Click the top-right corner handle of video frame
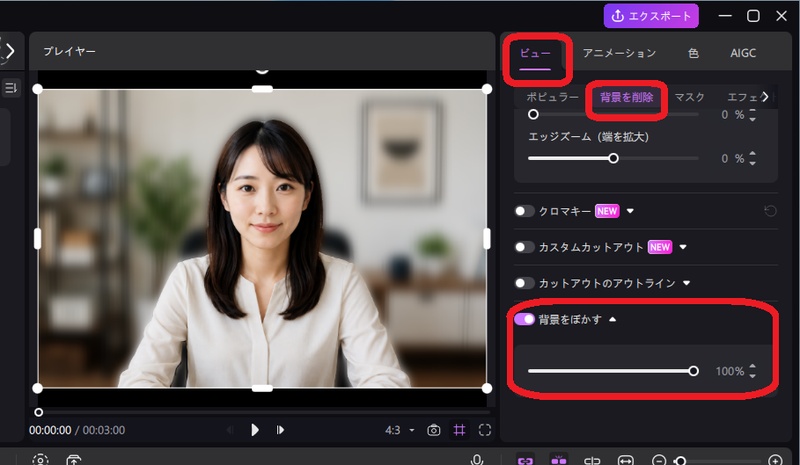 [x=487, y=89]
